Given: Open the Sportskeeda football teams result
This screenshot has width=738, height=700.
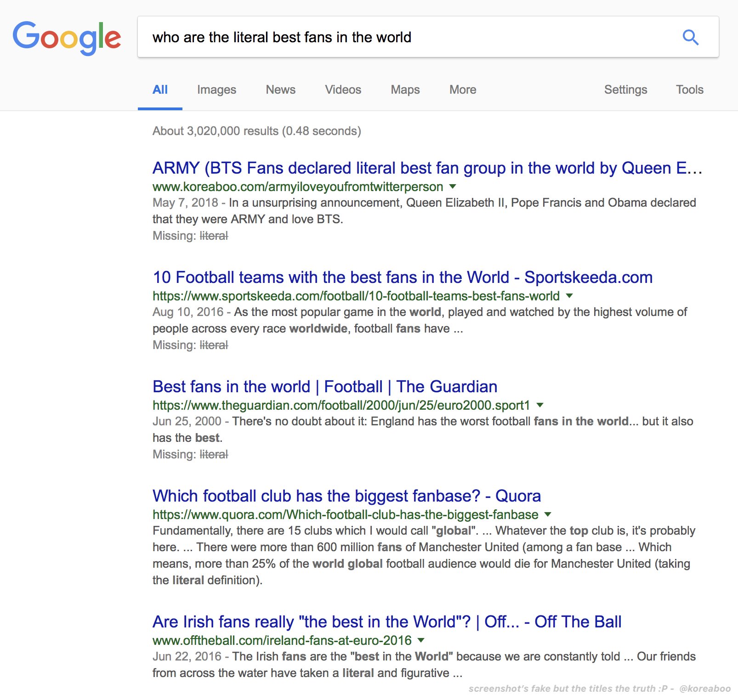Looking at the screenshot, I should tap(403, 277).
